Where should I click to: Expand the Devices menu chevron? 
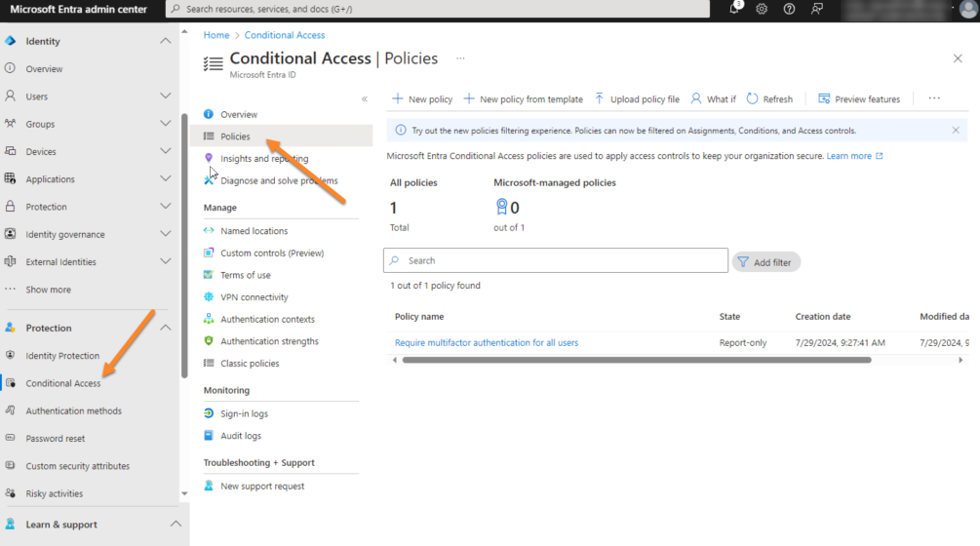point(166,150)
